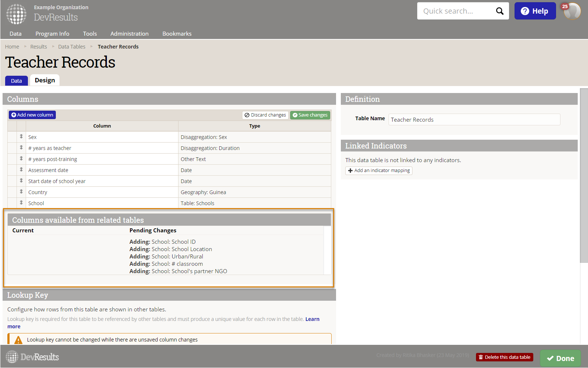Viewport: 588px width, 368px height.
Task: Click the 'Geography: Guinea' type cell
Action: (x=255, y=192)
